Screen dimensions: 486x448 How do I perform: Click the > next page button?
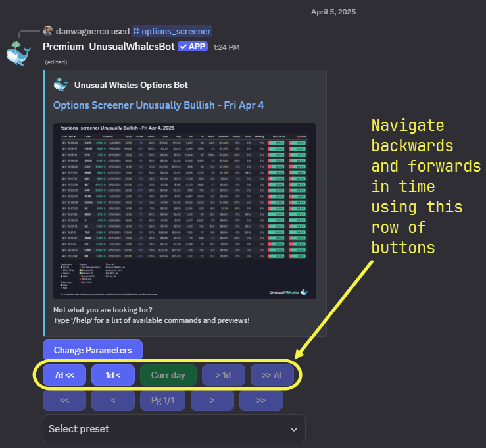pyautogui.click(x=212, y=400)
